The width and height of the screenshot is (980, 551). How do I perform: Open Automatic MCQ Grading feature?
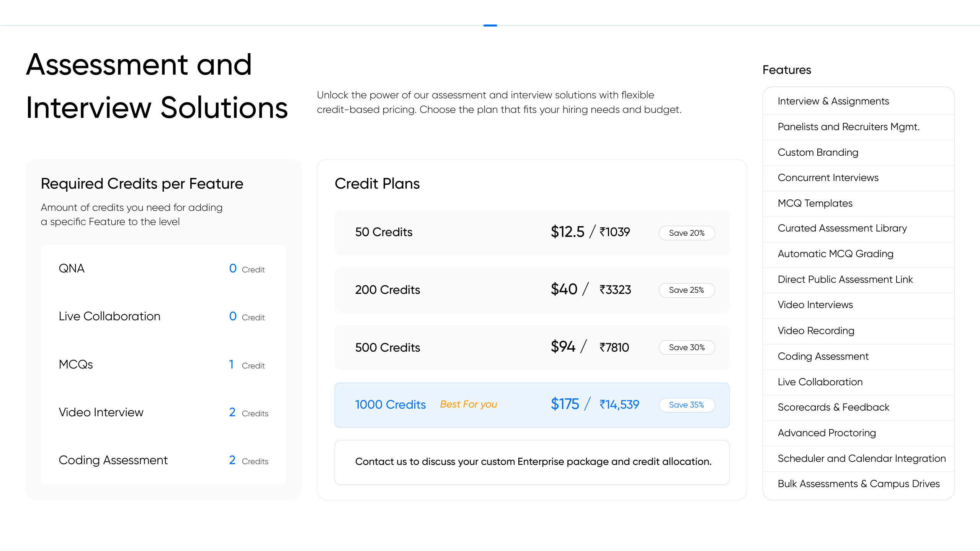click(858, 254)
